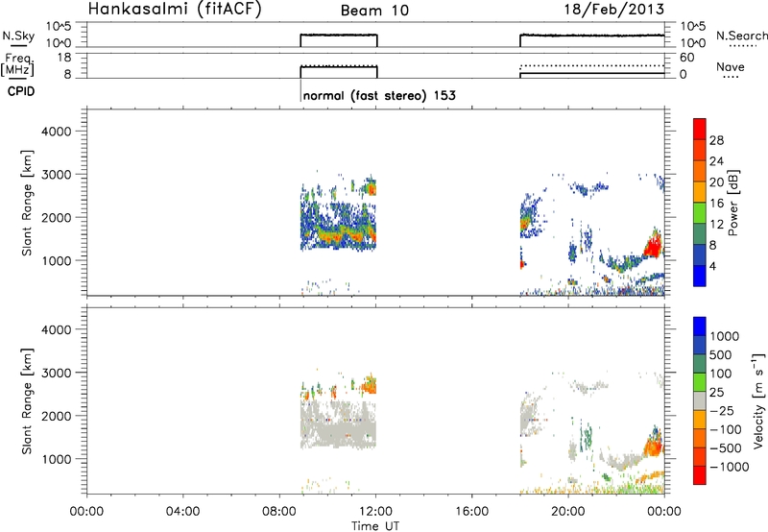Select the 2000 tick in the power panel
The image size is (768, 532).
pos(57,217)
